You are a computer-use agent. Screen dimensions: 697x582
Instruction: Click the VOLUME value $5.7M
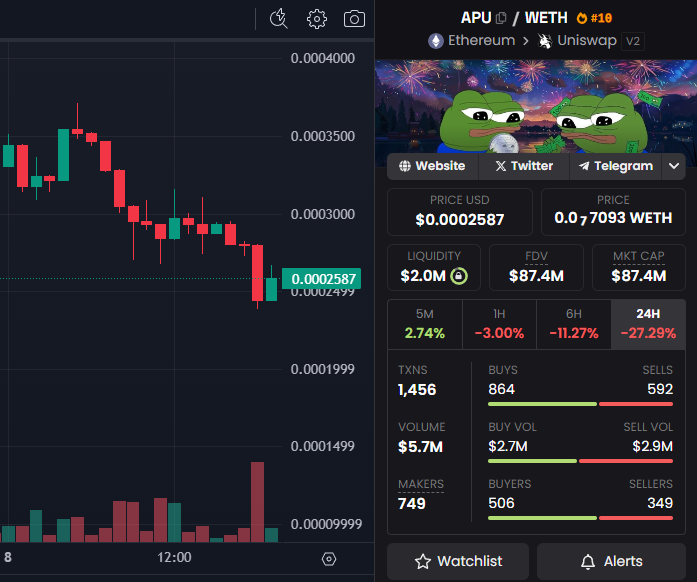point(421,446)
